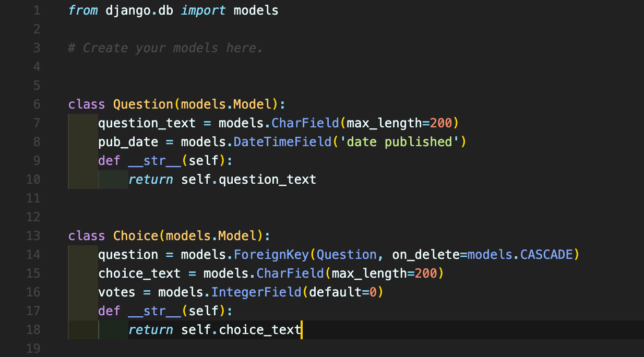Click 'pub_date' variable name
The width and height of the screenshot is (644, 357).
point(128,142)
